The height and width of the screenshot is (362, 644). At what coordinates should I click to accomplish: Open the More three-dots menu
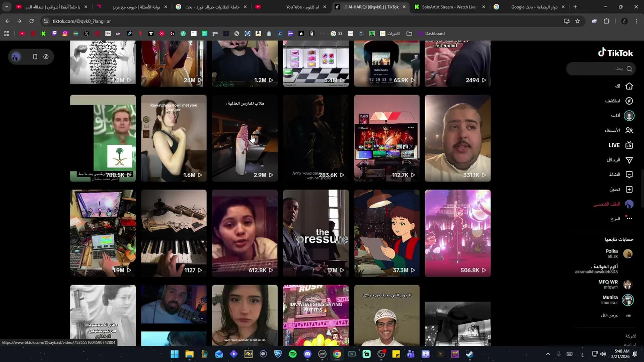coord(629,219)
